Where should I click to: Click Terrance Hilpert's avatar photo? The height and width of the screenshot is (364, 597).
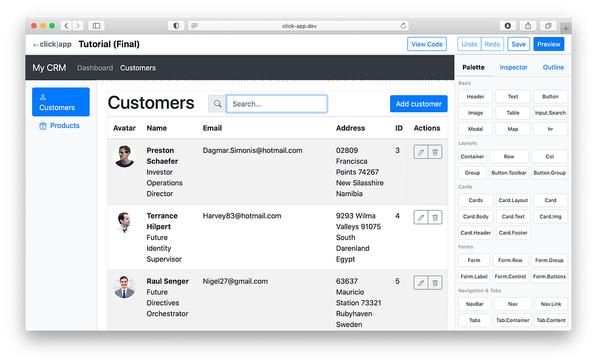[x=124, y=221]
